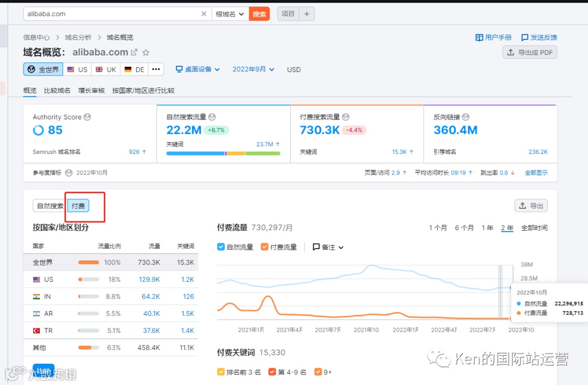
Task: Open backlinks value 360.4M
Action: pyautogui.click(x=456, y=130)
